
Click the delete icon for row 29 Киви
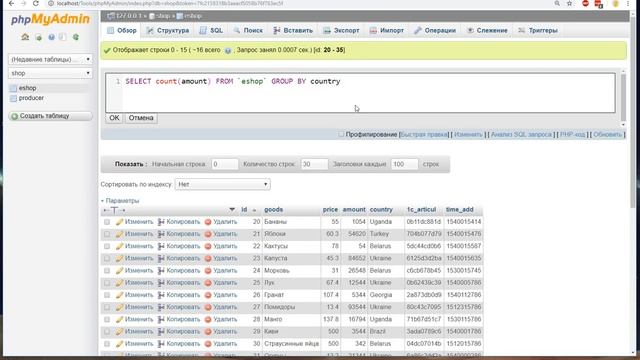(x=208, y=332)
